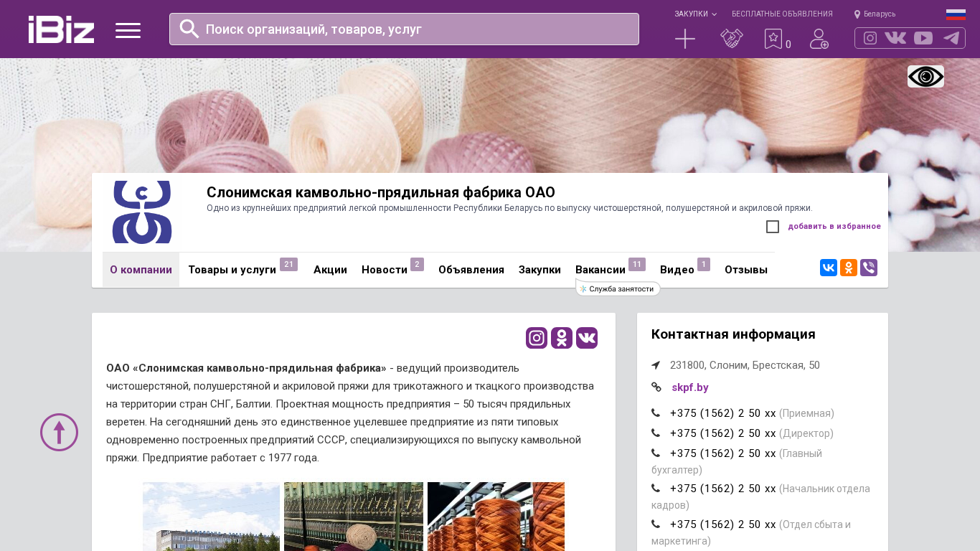Open the skpf.by website link

pos(690,387)
